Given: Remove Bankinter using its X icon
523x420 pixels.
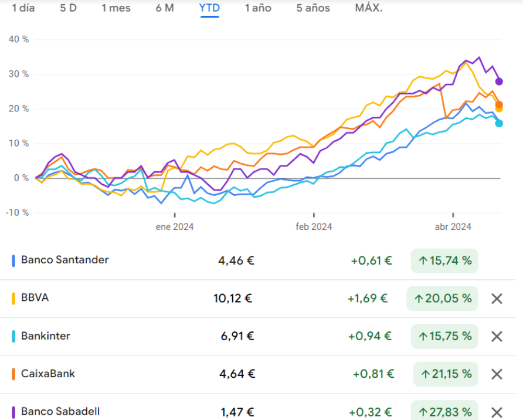Looking at the screenshot, I should coord(497,336).
